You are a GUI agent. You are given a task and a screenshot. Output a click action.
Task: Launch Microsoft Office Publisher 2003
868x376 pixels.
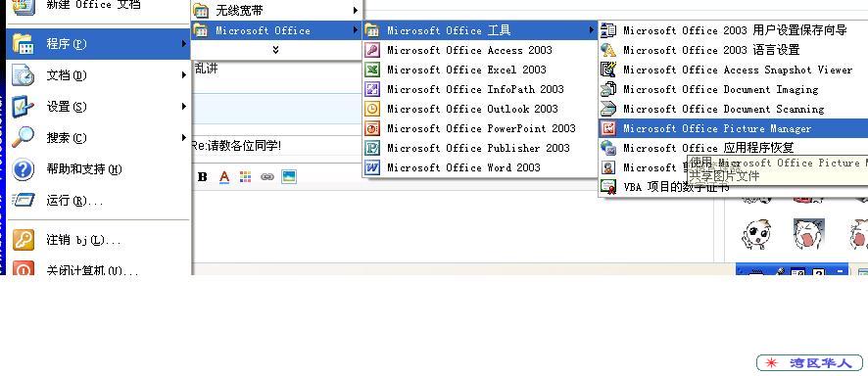480,148
